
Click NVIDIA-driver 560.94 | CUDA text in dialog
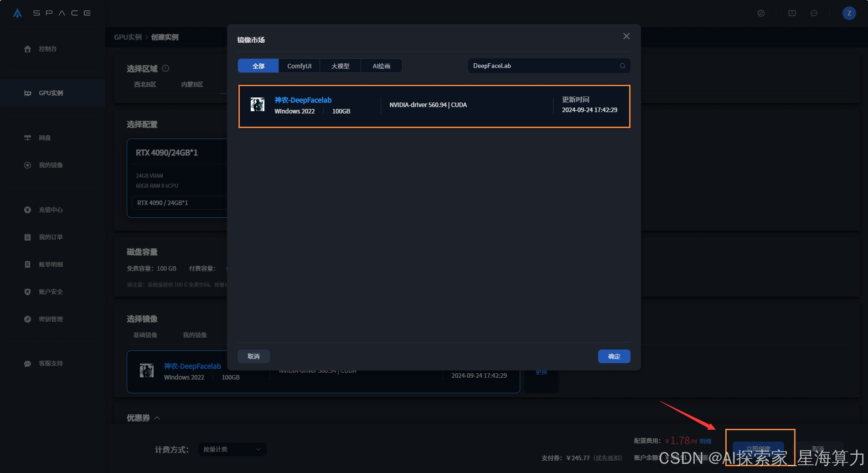click(428, 105)
